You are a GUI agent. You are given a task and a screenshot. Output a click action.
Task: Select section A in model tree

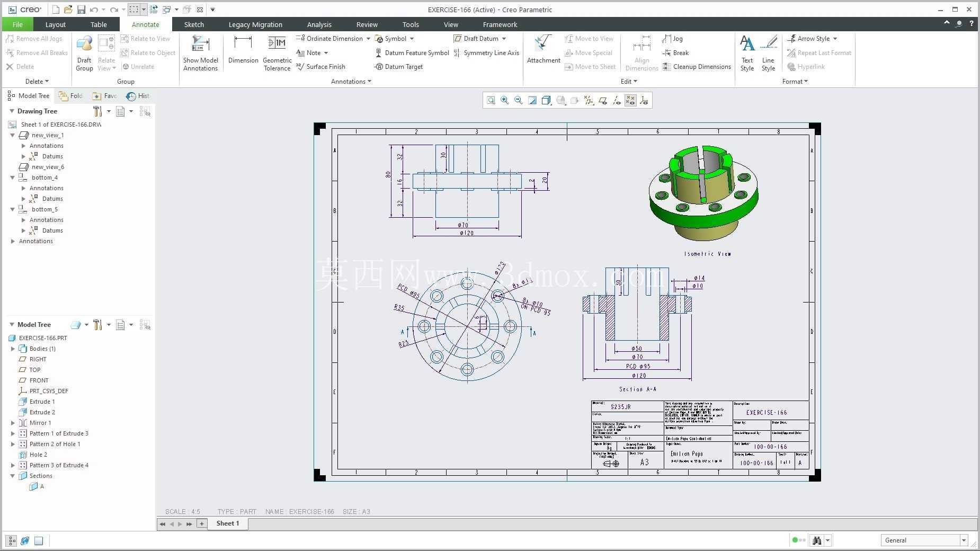point(38,486)
